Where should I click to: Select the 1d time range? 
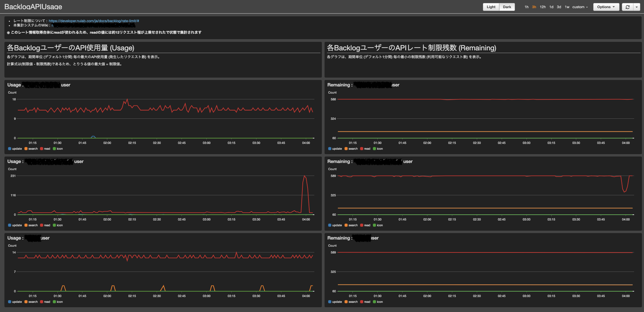tap(551, 7)
